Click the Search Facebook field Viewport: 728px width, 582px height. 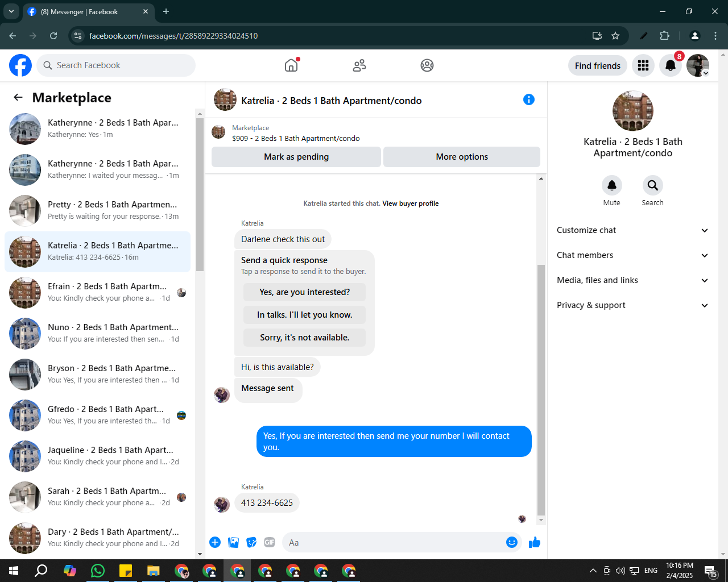click(116, 65)
